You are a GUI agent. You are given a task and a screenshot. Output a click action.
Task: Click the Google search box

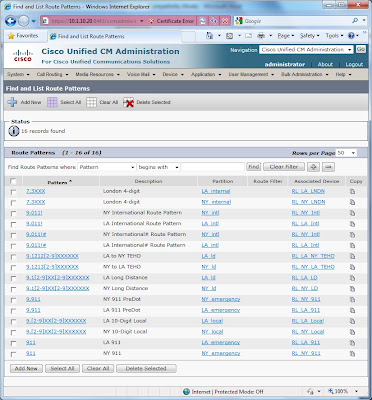click(x=292, y=21)
